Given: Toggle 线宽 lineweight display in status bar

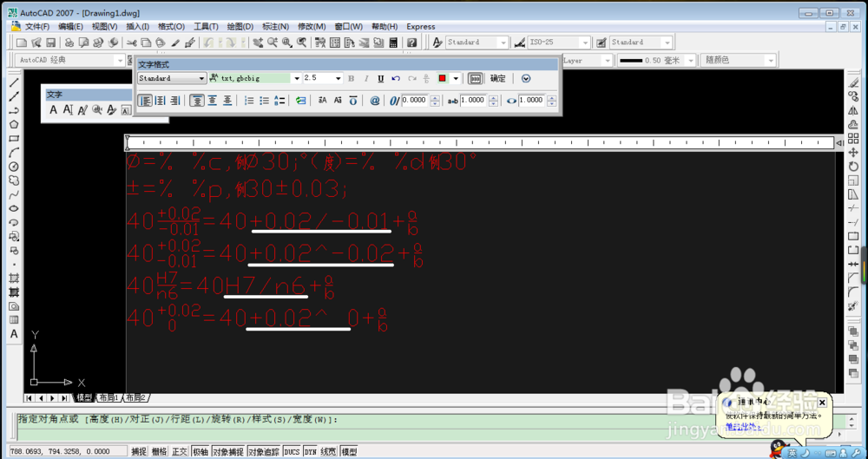Looking at the screenshot, I should tap(328, 452).
